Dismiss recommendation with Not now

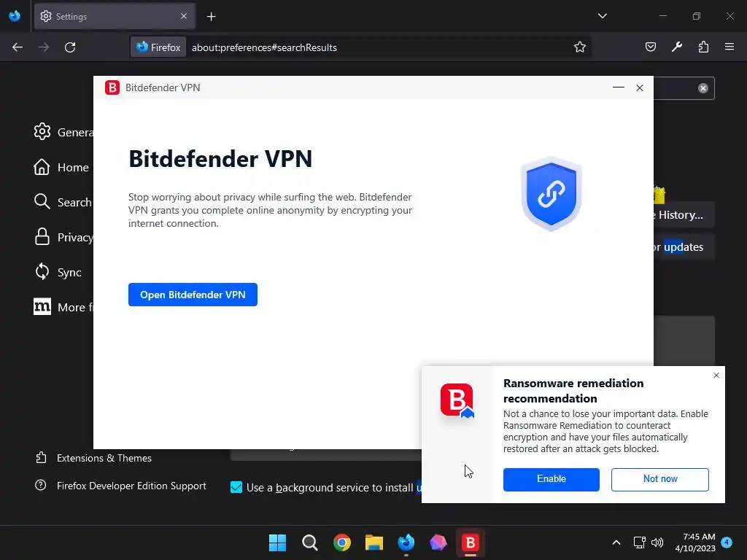coord(659,479)
